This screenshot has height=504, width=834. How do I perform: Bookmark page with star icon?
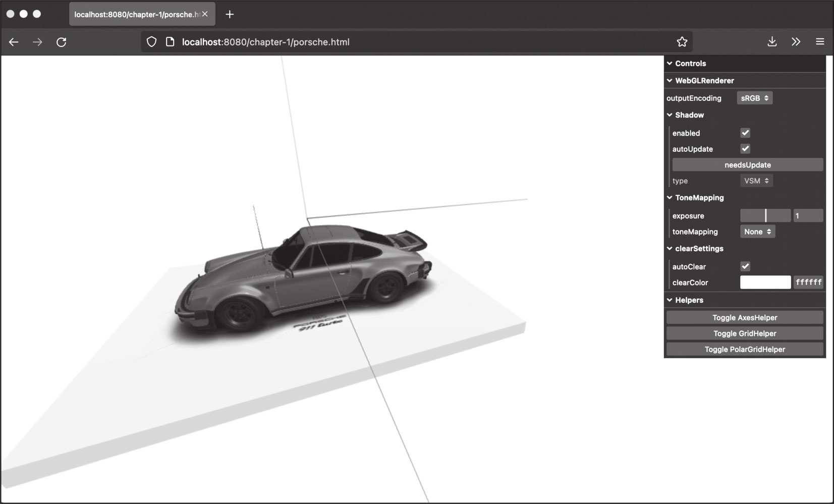pos(682,42)
